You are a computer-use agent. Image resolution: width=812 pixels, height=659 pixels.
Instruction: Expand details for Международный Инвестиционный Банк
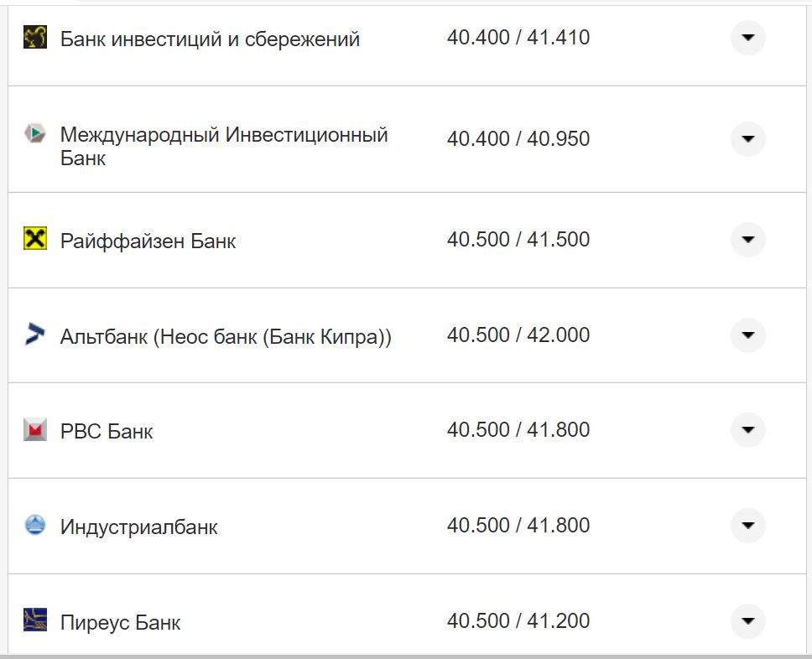[747, 139]
